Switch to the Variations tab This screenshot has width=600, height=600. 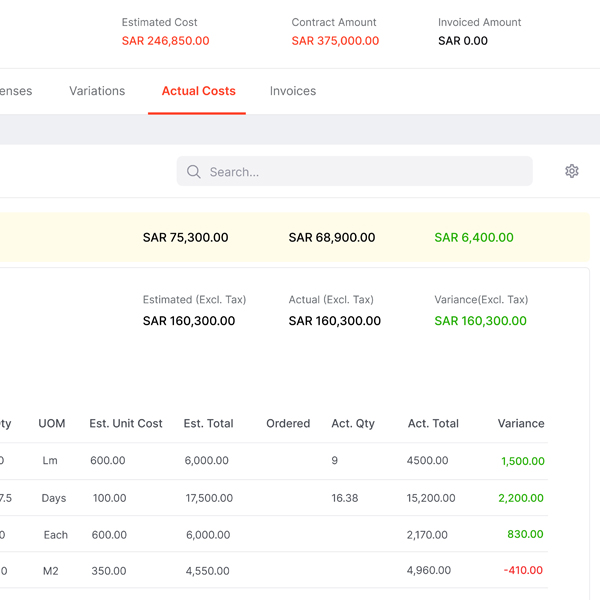97,91
